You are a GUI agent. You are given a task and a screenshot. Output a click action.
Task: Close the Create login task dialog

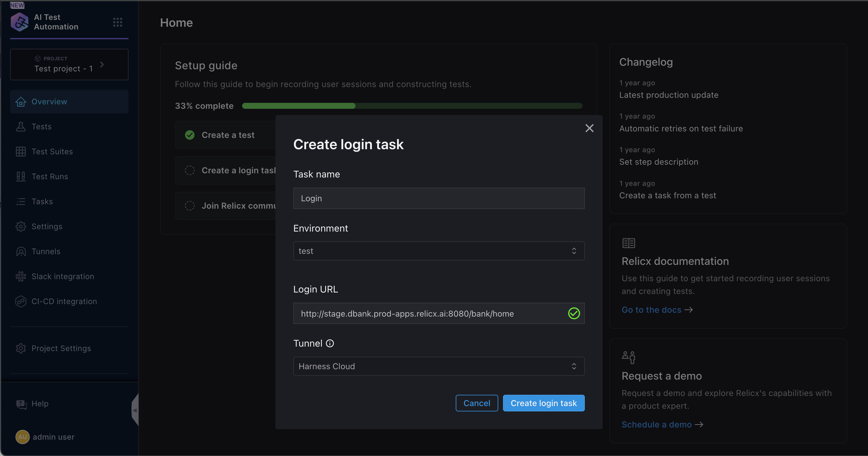[x=589, y=128]
